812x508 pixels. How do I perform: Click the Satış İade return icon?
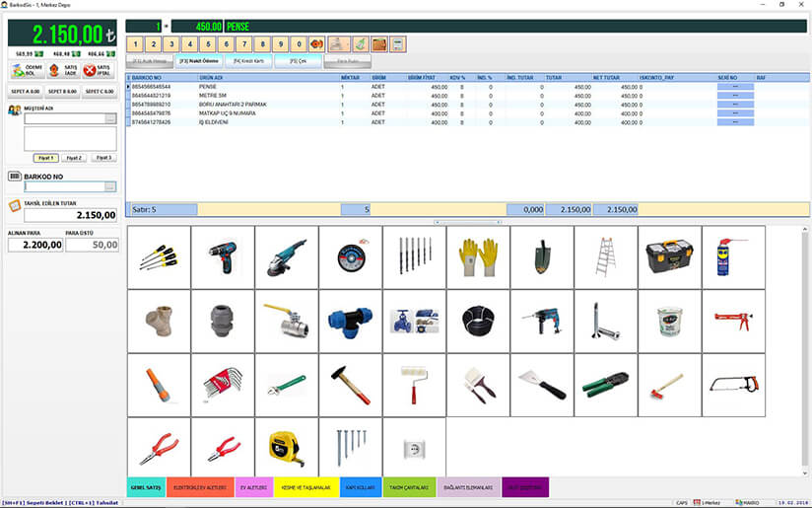[61, 70]
